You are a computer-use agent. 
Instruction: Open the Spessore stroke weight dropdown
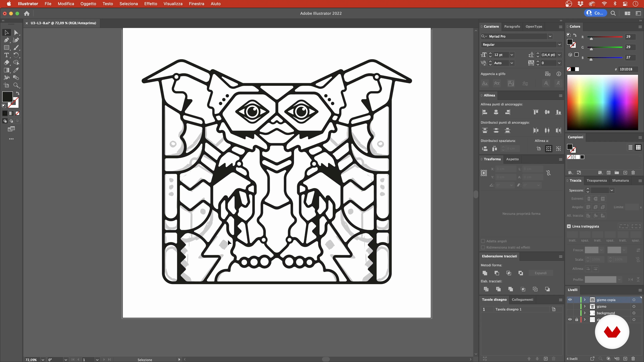(x=612, y=190)
